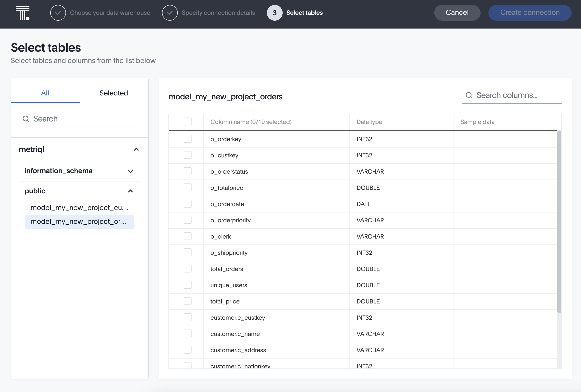The width and height of the screenshot is (581, 392).
Task: Switch to the Selected tab
Action: pyautogui.click(x=114, y=93)
